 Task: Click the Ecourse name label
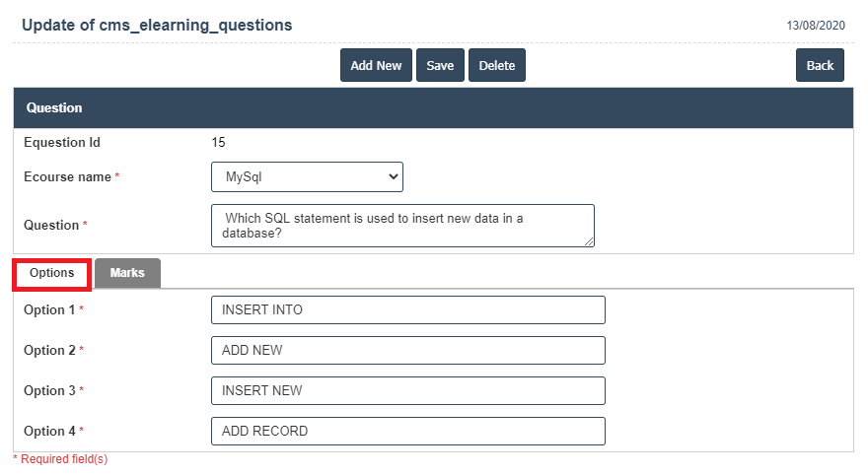[67, 177]
